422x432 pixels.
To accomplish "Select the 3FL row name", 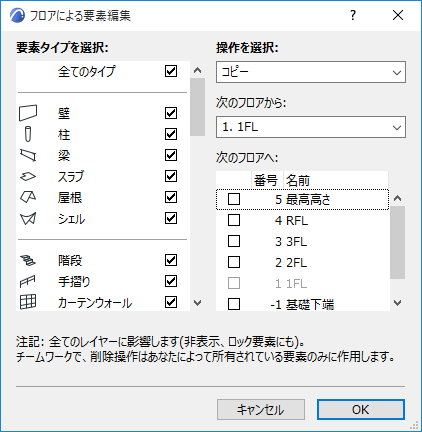I will click(296, 242).
